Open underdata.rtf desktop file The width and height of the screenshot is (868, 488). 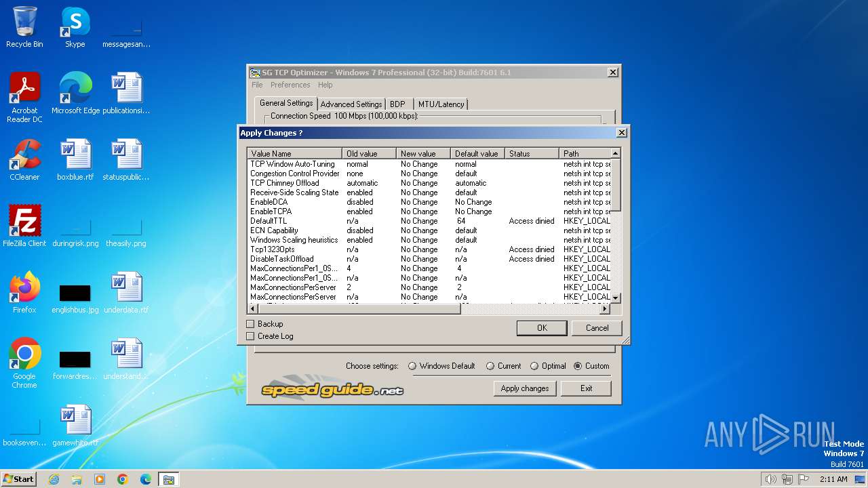[126, 293]
